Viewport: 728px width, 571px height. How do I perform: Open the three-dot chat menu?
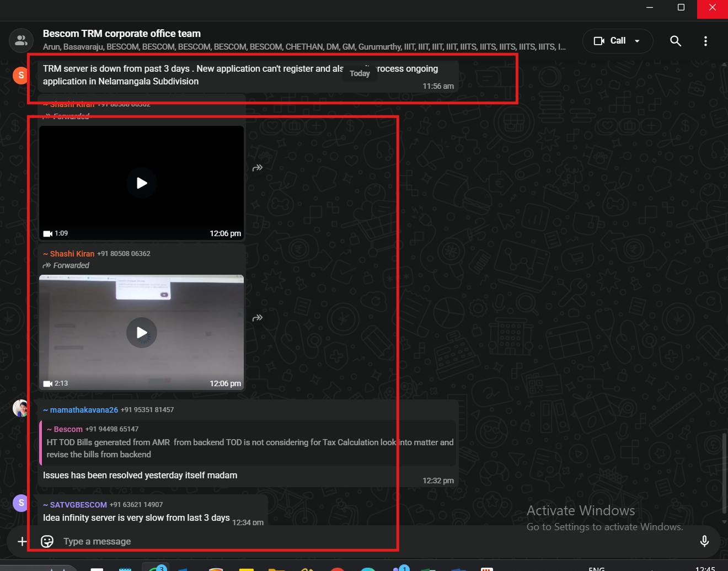click(705, 41)
